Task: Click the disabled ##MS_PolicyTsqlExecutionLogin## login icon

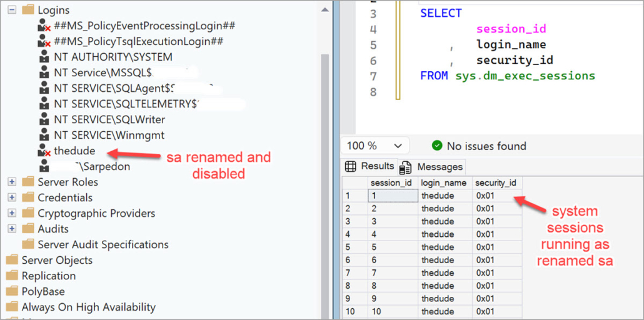Action: (44, 41)
